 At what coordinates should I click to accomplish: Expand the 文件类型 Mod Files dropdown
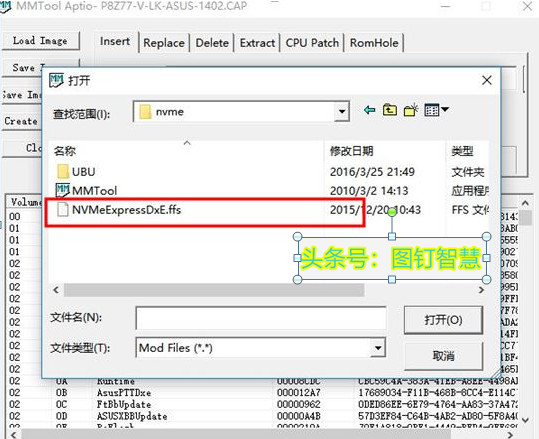click(x=378, y=348)
